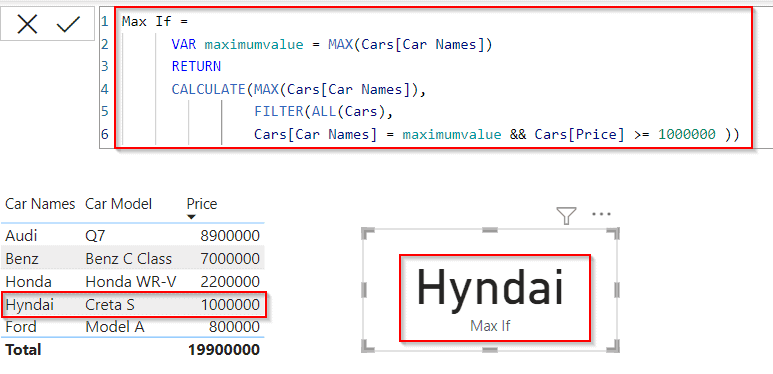This screenshot has width=773, height=374.
Task: Click the VAR maximumvalue line in the editor
Action: pyautogui.click(x=332, y=45)
